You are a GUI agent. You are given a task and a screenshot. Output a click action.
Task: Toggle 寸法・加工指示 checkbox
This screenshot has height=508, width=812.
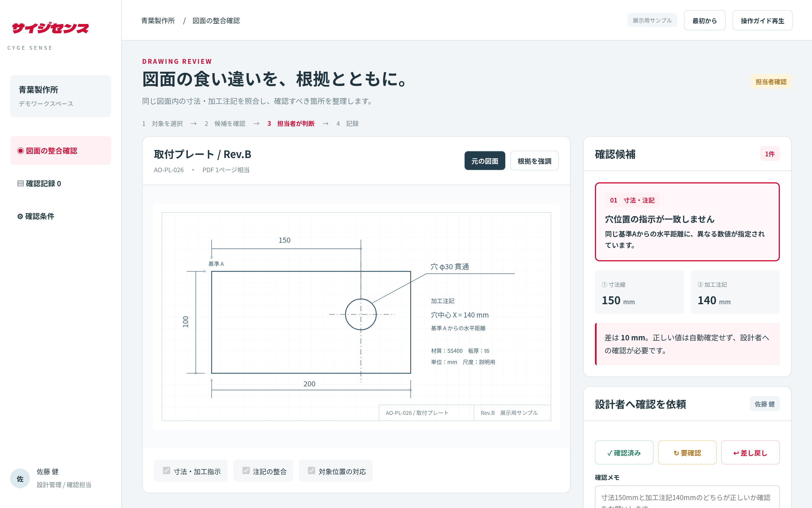click(x=167, y=470)
